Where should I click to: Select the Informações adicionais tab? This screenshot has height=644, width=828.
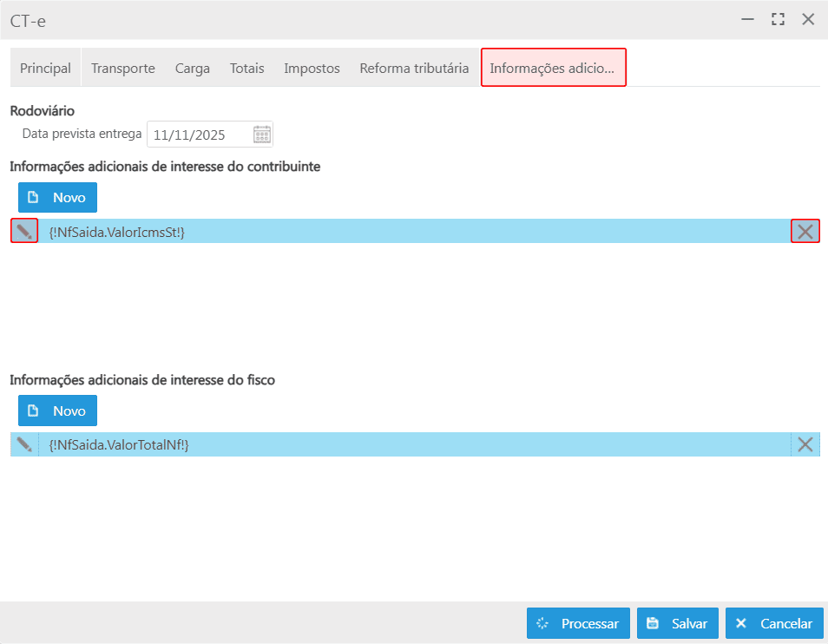coord(553,68)
